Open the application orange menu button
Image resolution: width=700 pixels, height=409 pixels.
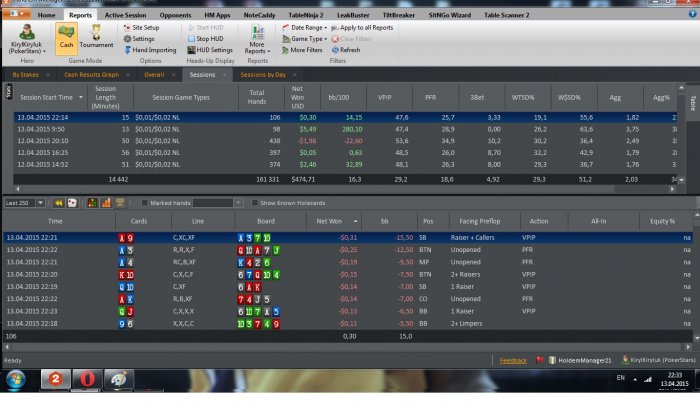point(17,14)
